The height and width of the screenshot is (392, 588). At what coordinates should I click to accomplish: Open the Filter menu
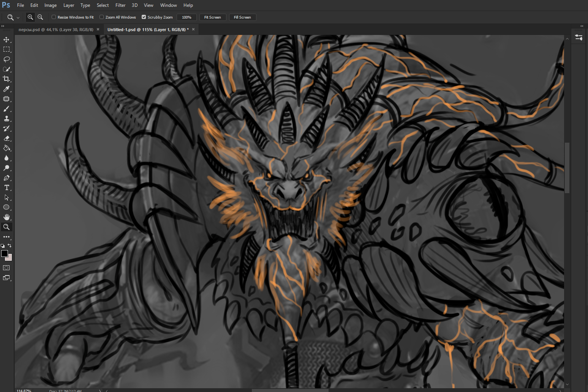click(x=120, y=5)
